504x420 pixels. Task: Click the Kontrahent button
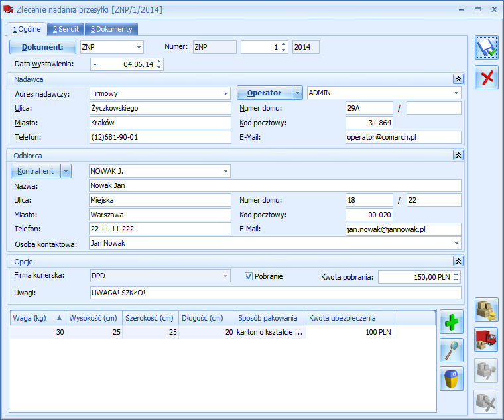[36, 171]
